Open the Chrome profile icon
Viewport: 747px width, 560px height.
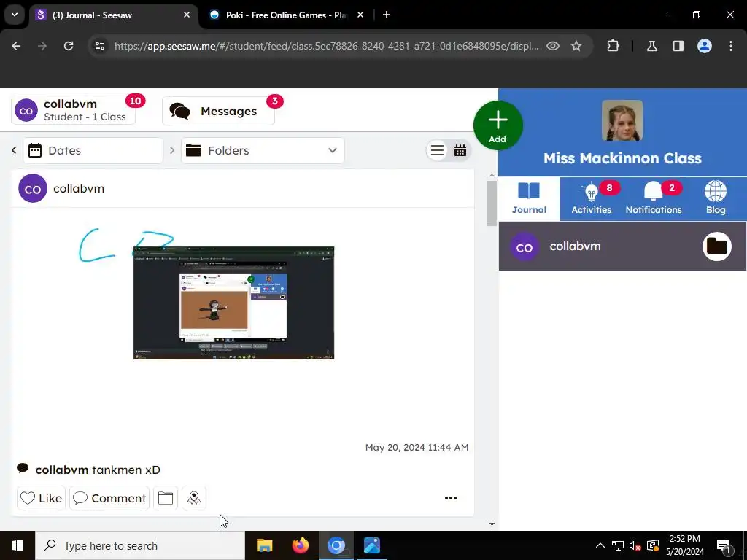[705, 46]
